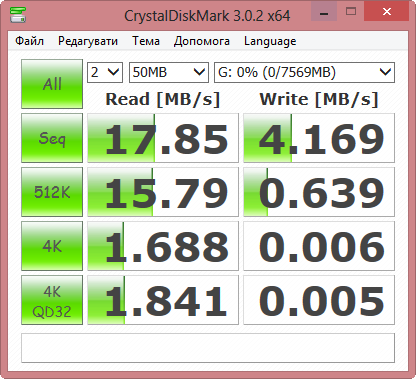Viewport: 416px width, 379px height.
Task: Open the Допомога menu
Action: [x=202, y=41]
